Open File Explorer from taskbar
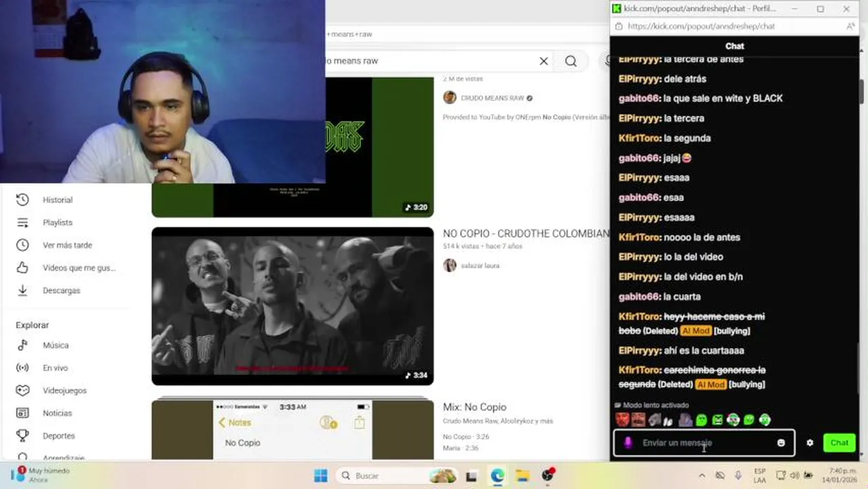Viewport: 868px width, 489px height. point(522,475)
